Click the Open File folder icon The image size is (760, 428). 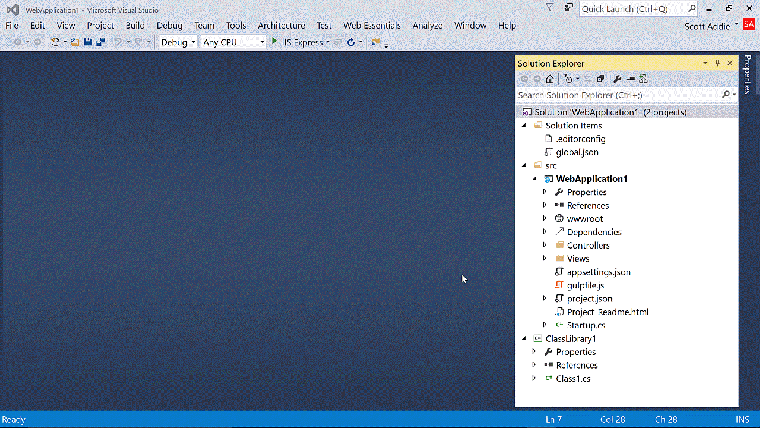[x=75, y=43]
